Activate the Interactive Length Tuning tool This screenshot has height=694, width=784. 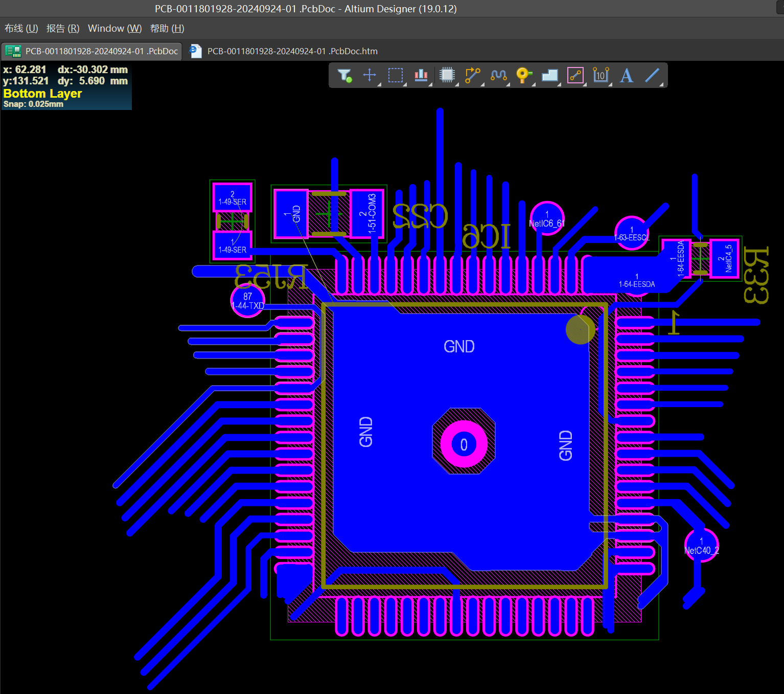click(499, 76)
